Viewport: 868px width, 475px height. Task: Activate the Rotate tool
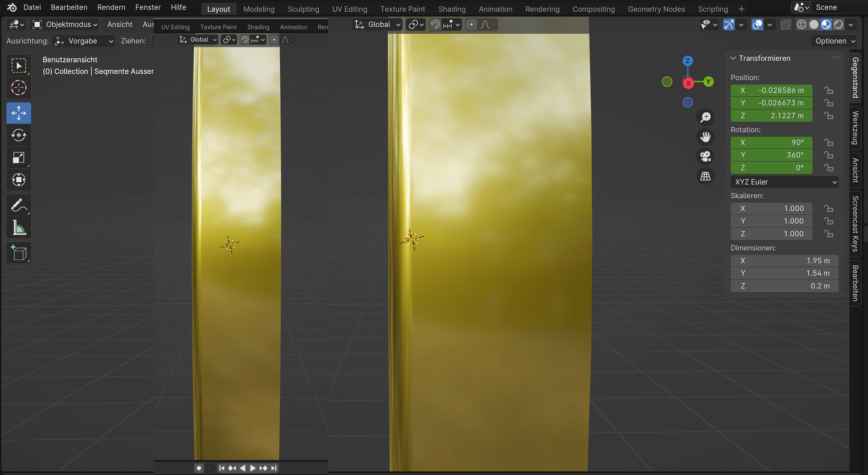pos(19,135)
